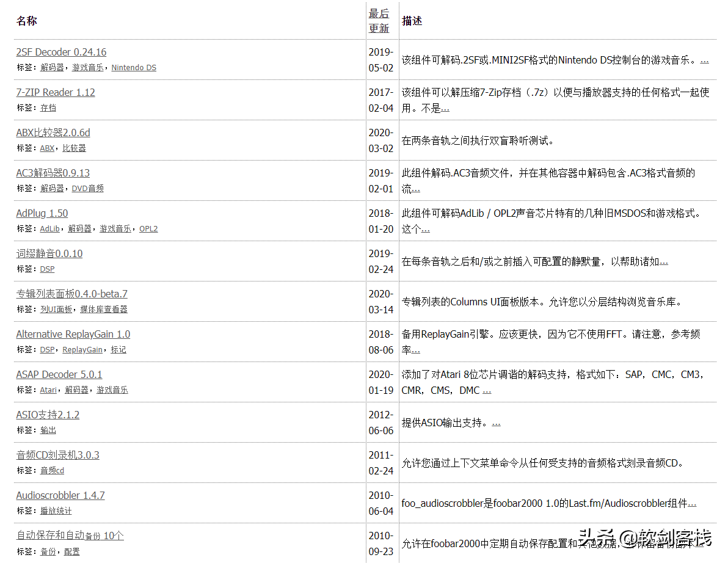Open the 词缀静音0.0.10 component link
This screenshot has width=728, height=563.
[x=49, y=254]
